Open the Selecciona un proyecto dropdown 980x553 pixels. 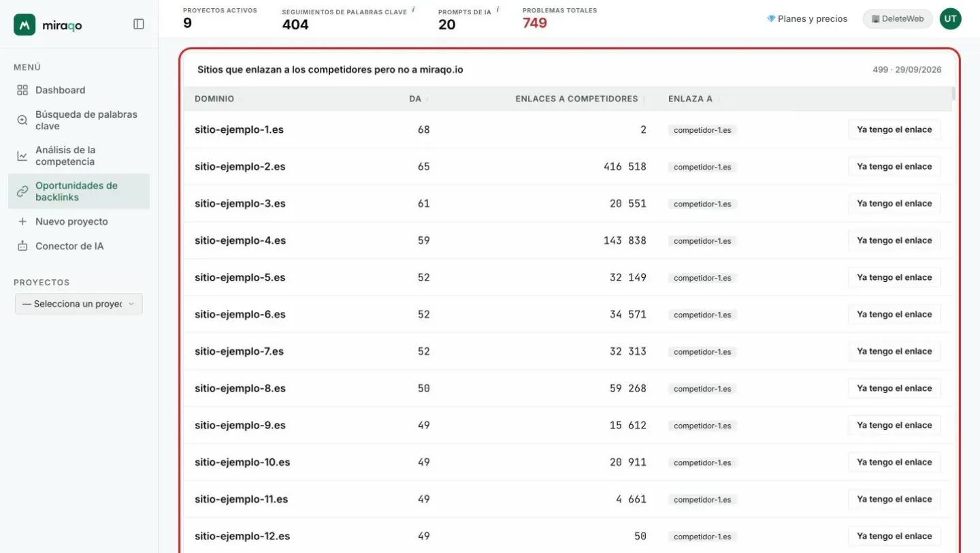tap(79, 304)
